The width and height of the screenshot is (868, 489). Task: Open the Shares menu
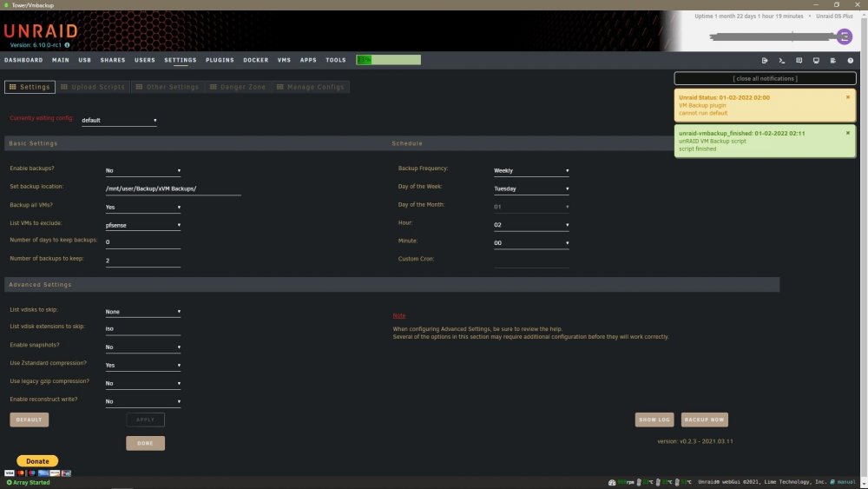tap(113, 60)
